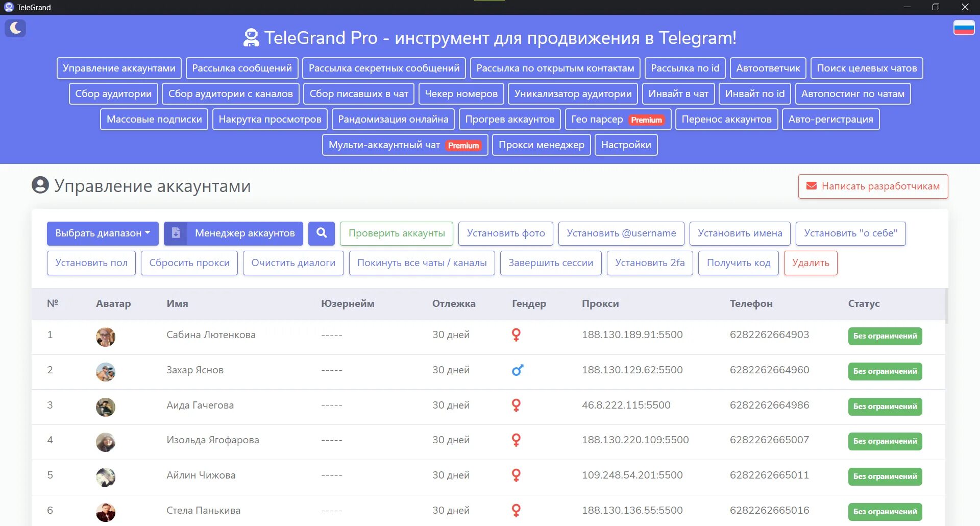Toggle dark mode with the moon icon

pos(15,28)
